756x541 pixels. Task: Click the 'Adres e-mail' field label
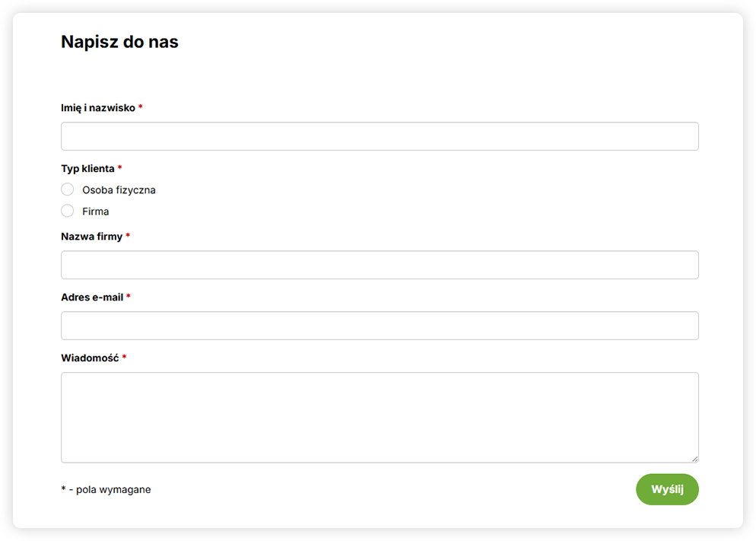click(92, 298)
